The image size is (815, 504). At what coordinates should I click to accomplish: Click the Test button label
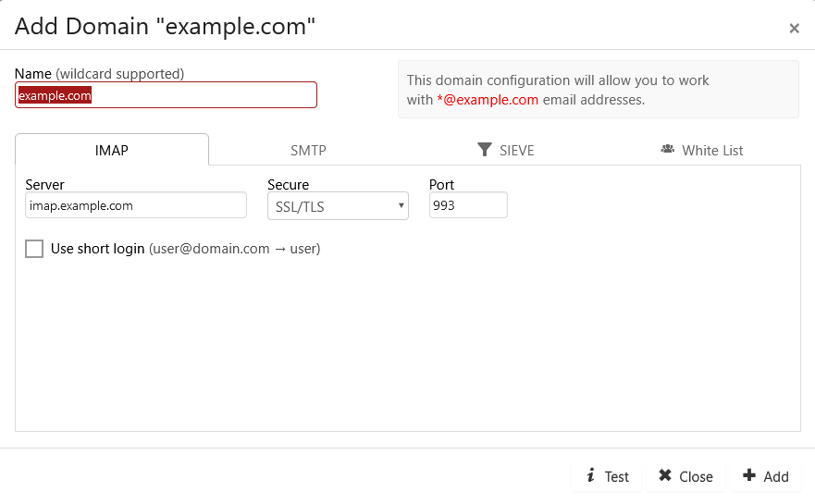(617, 476)
